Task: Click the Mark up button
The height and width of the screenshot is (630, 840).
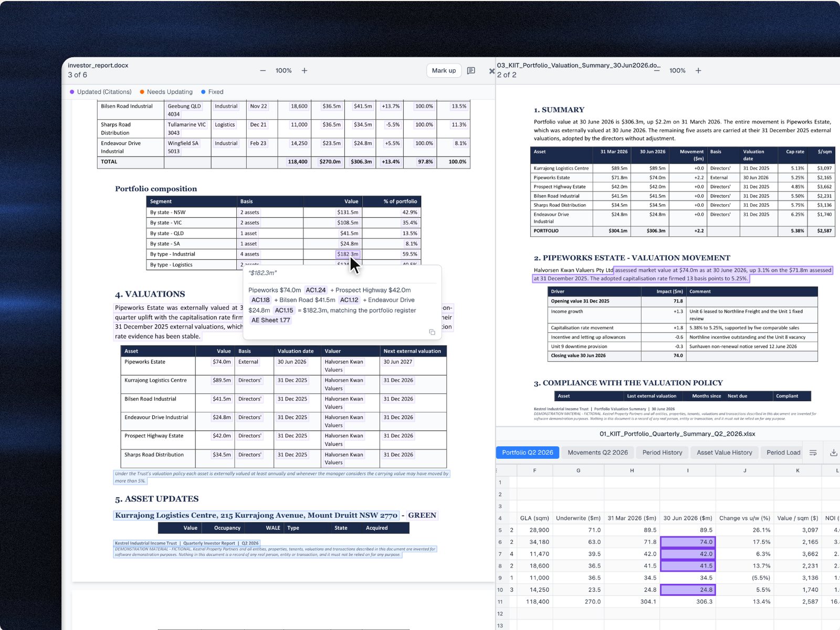Action: (x=444, y=70)
